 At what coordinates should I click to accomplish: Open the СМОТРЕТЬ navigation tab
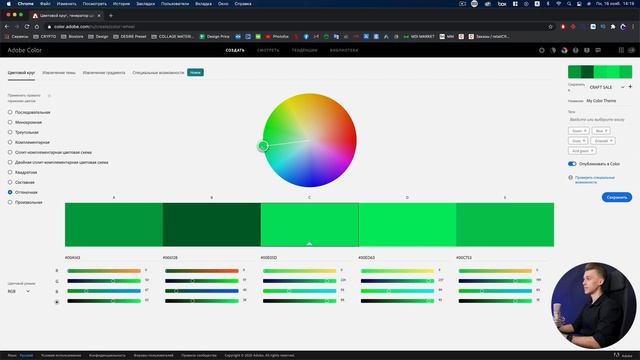click(268, 50)
